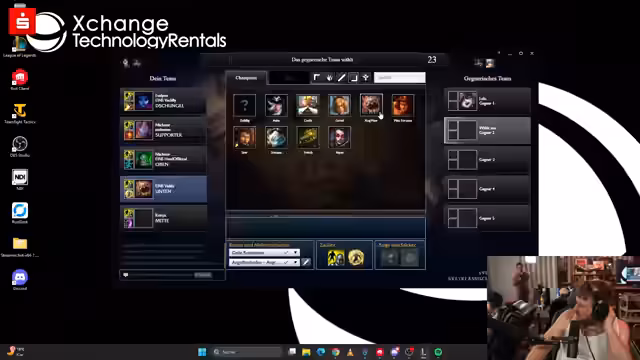Image resolution: width=640 pixels, height=360 pixels.
Task: Filter champions by mid lane diagonal icon
Action: click(341, 78)
